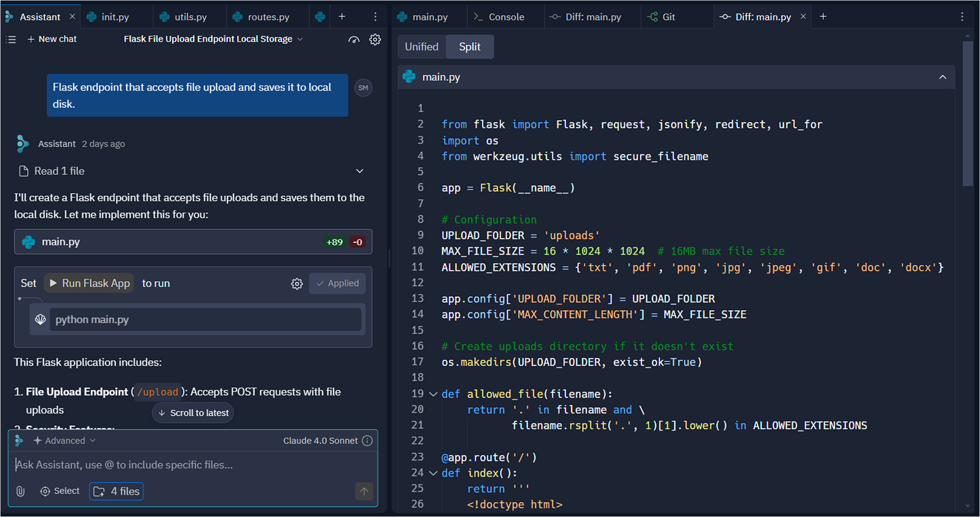Viewport: 980px width, 517px height.
Task: Click the Run Flask App button
Action: [x=89, y=284]
